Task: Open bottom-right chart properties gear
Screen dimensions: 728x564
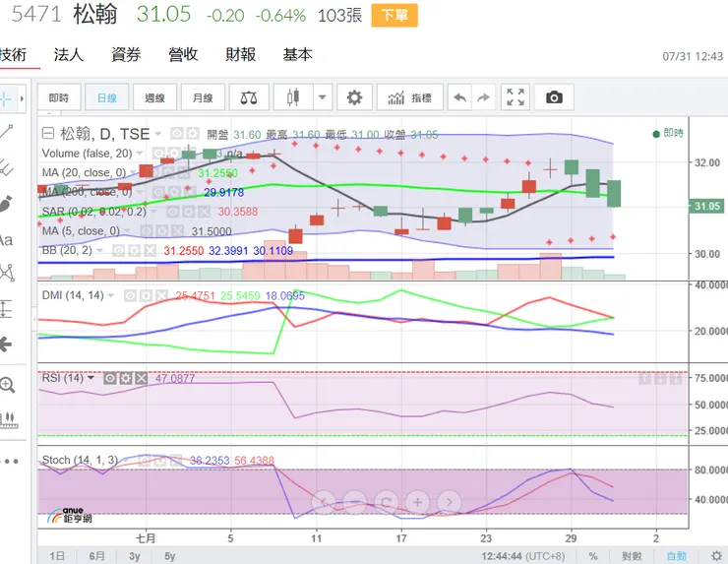Action: [x=716, y=556]
